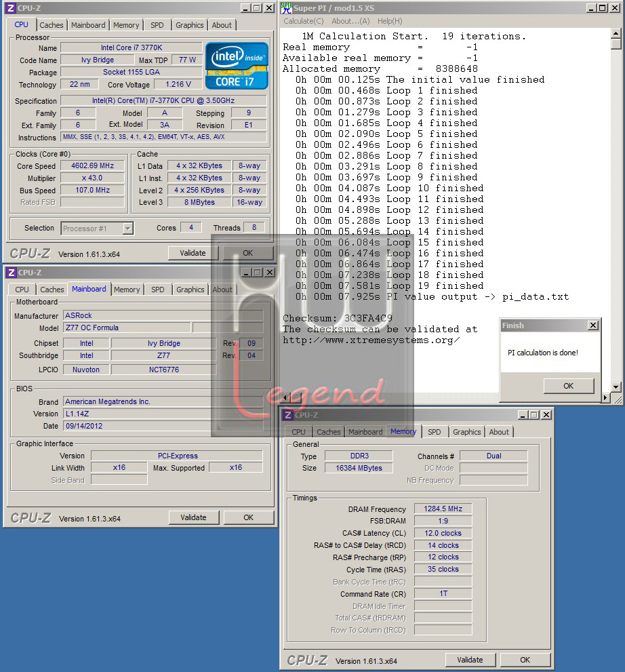This screenshot has width=625, height=672.
Task: Click the Core Voltage value '1.216 V'
Action: pyautogui.click(x=178, y=85)
